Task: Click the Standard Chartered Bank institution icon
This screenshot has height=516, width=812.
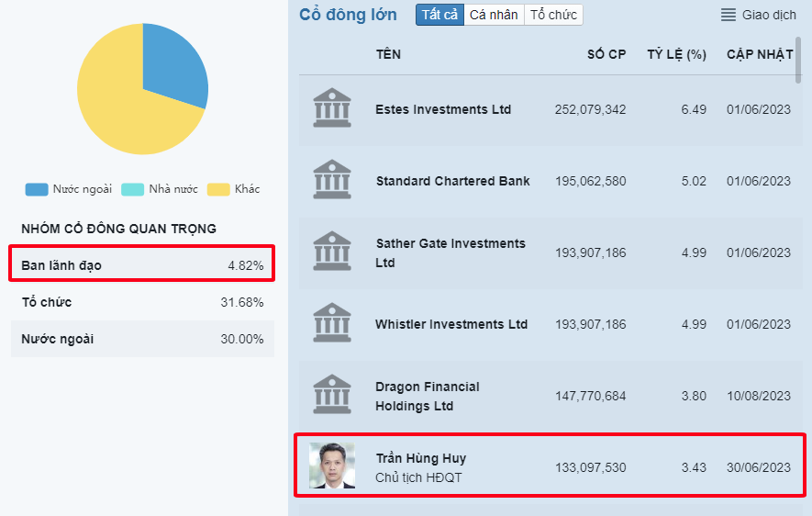Action: pos(331,180)
